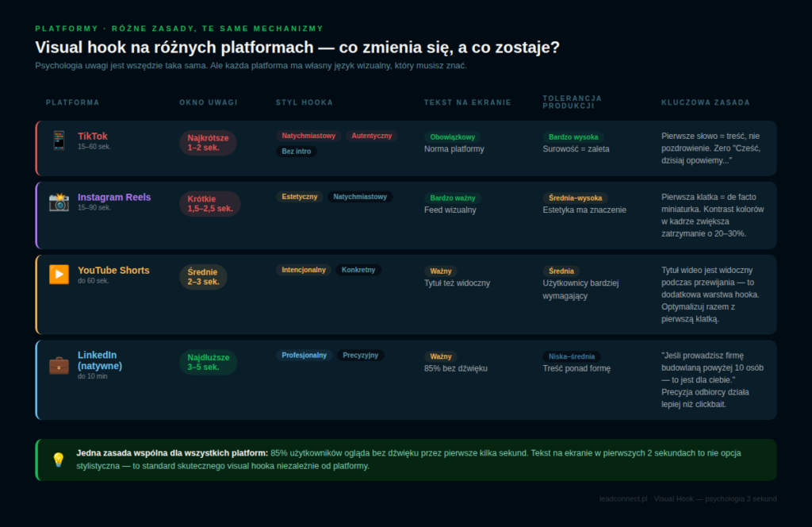Image resolution: width=812 pixels, height=527 pixels.
Task: Click the YouTube Shorts play icon
Action: click(x=59, y=275)
